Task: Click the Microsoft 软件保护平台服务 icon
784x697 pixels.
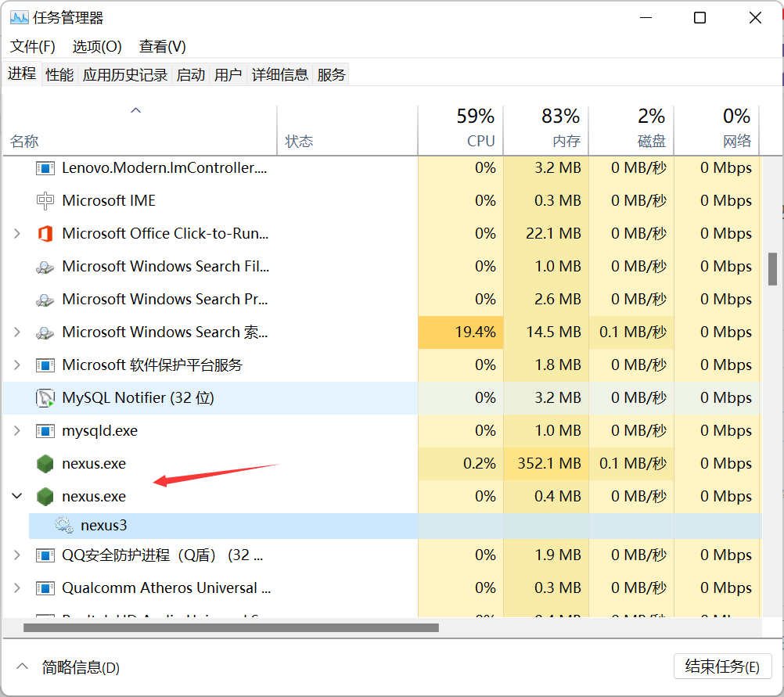Action: [45, 365]
